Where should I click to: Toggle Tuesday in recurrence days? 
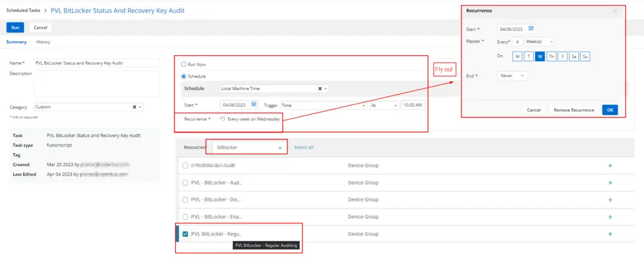[x=529, y=57]
